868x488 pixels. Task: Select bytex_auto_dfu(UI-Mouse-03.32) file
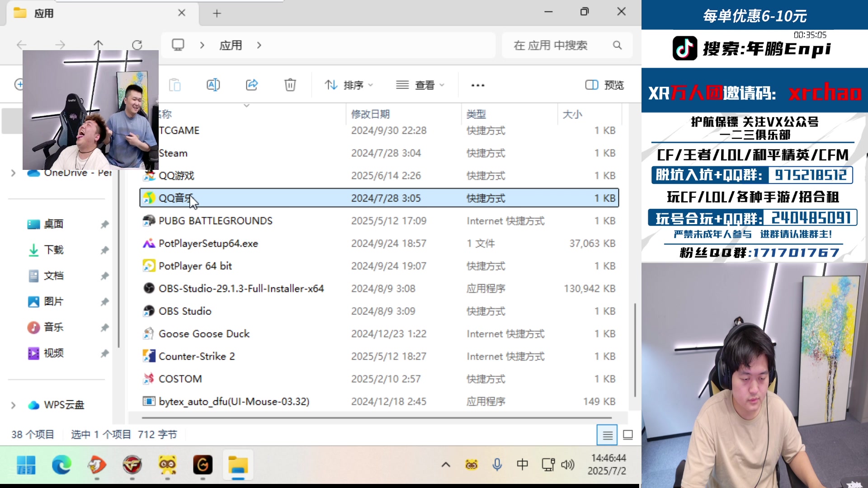(379, 401)
